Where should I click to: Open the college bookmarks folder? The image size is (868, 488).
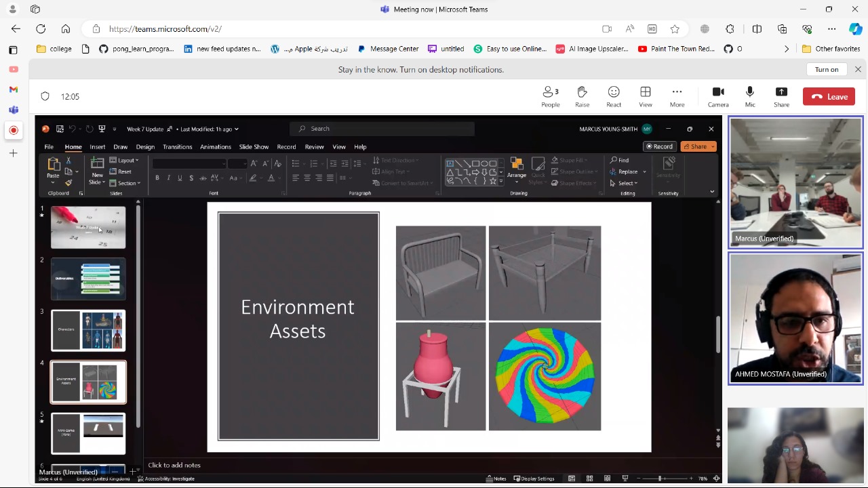click(54, 49)
